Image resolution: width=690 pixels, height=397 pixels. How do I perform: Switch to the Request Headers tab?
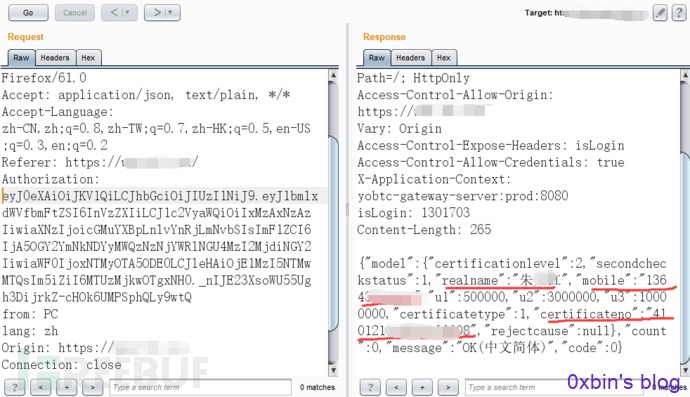(55, 58)
